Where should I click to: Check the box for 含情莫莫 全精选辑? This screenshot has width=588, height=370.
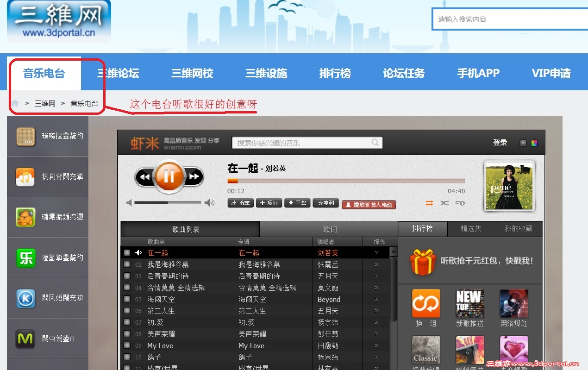(x=127, y=288)
